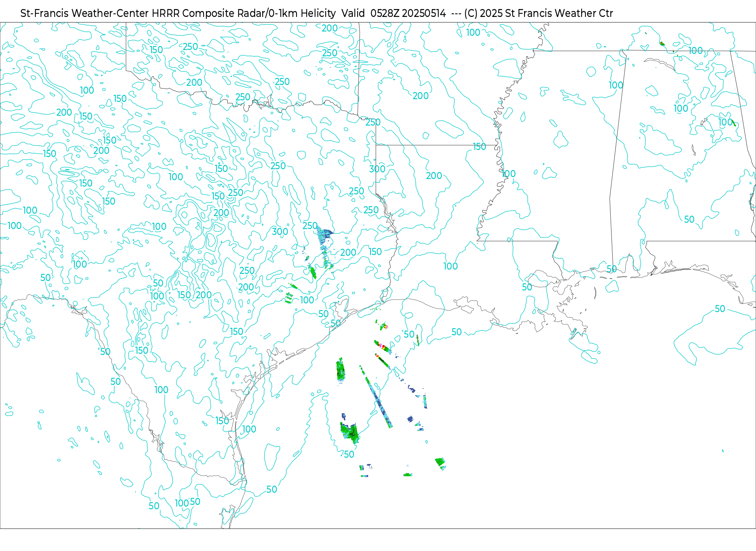Click the "Valid 0528Z 20250514" timestamp text
The width and height of the screenshot is (756, 551).
click(394, 13)
